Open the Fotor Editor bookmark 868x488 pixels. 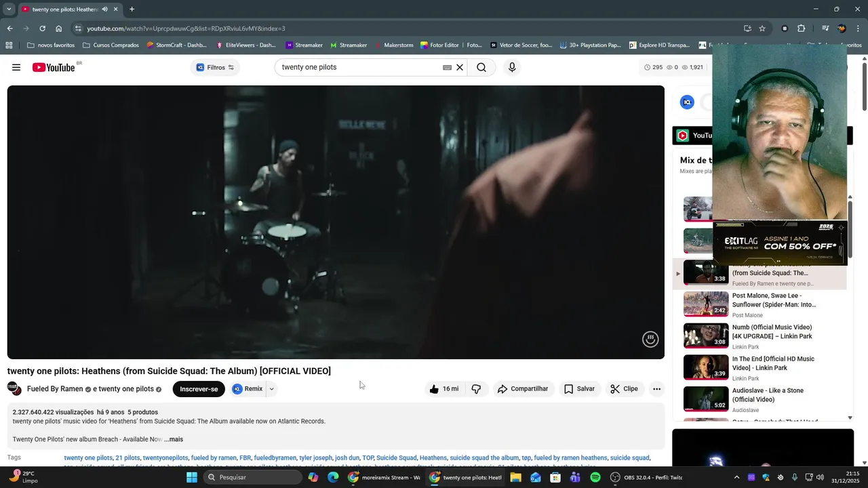451,45
